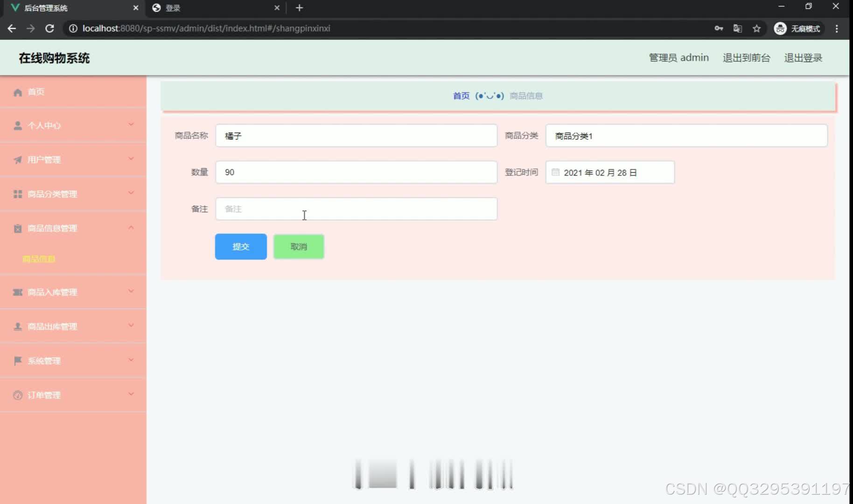Open a new browser tab with plus
Viewport: 853px width, 504px height.
point(300,8)
